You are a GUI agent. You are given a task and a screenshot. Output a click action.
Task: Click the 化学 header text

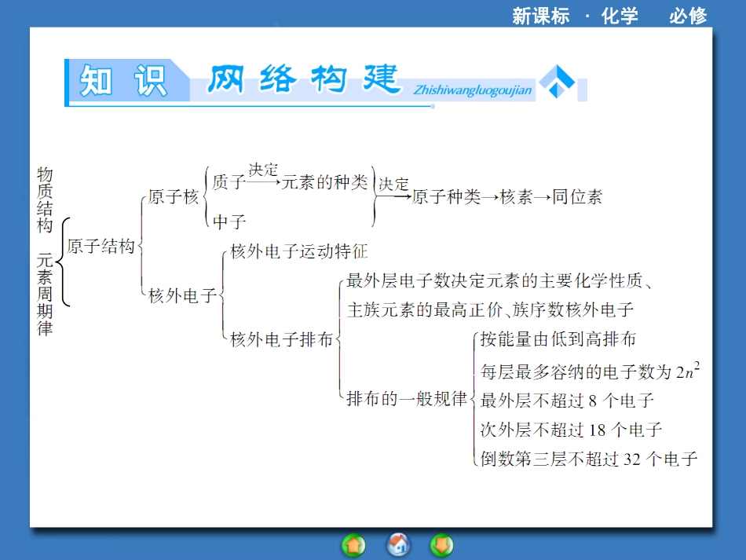[x=620, y=16]
